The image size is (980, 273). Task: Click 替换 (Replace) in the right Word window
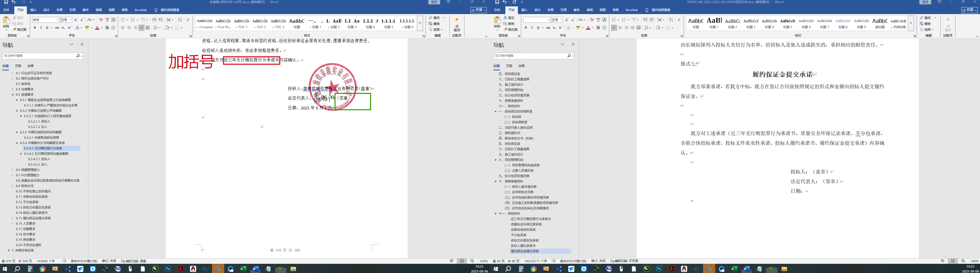click(926, 24)
